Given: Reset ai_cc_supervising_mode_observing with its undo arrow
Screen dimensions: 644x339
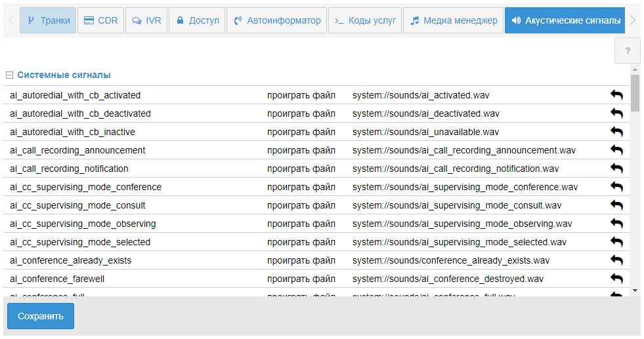Looking at the screenshot, I should pyautogui.click(x=616, y=224).
